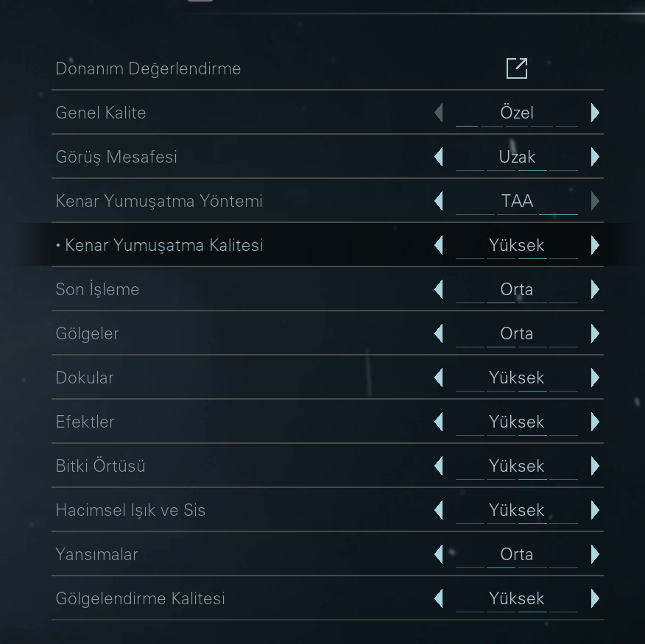Click right arrow for Genel Kalite
This screenshot has height=644, width=645.
coord(595,113)
